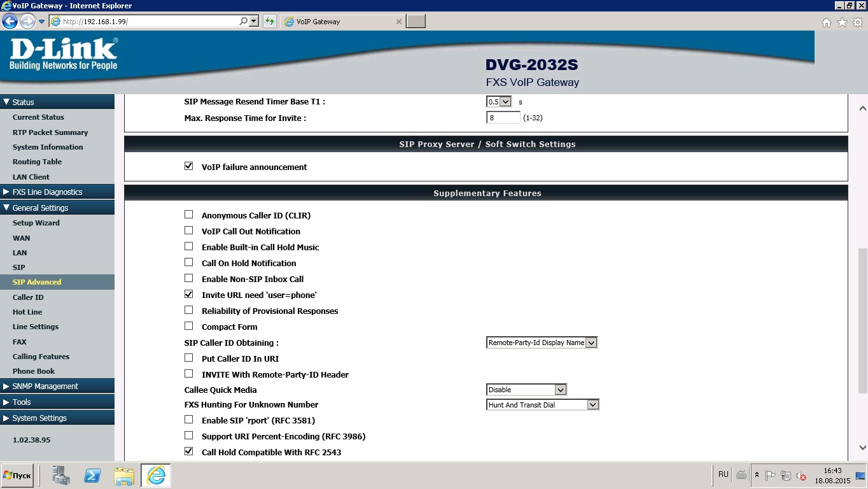Check Enable Built-in Call Hold Music
Screen dimensions: 868x489
point(188,246)
